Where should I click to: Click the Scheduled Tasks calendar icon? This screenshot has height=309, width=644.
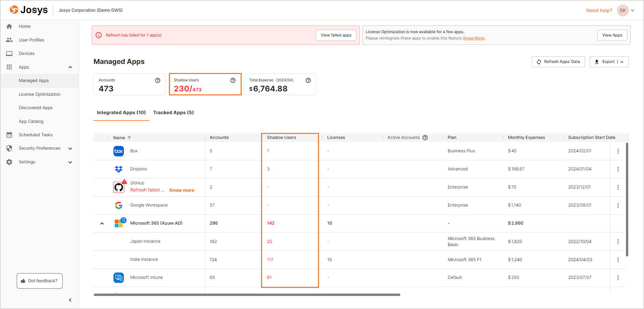click(9, 135)
